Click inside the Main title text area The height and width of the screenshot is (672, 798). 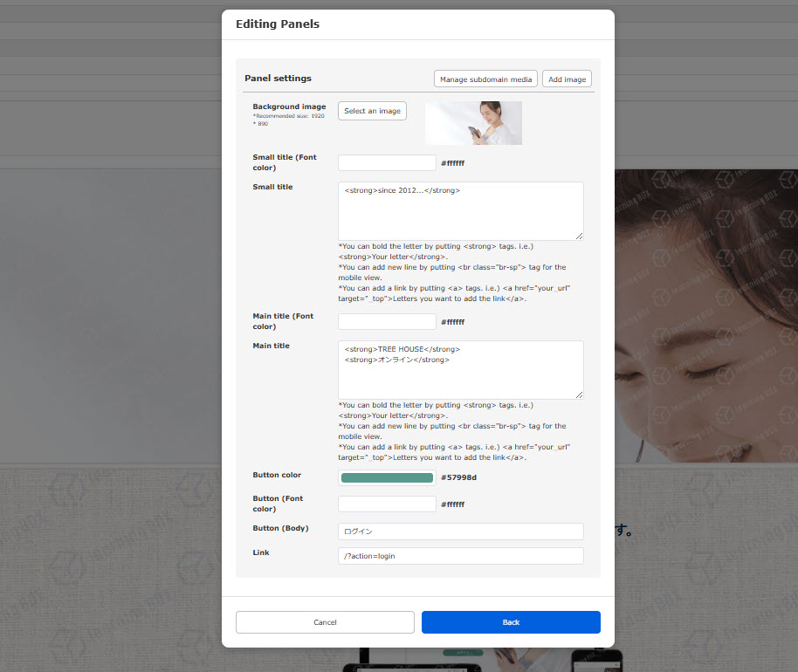(460, 369)
